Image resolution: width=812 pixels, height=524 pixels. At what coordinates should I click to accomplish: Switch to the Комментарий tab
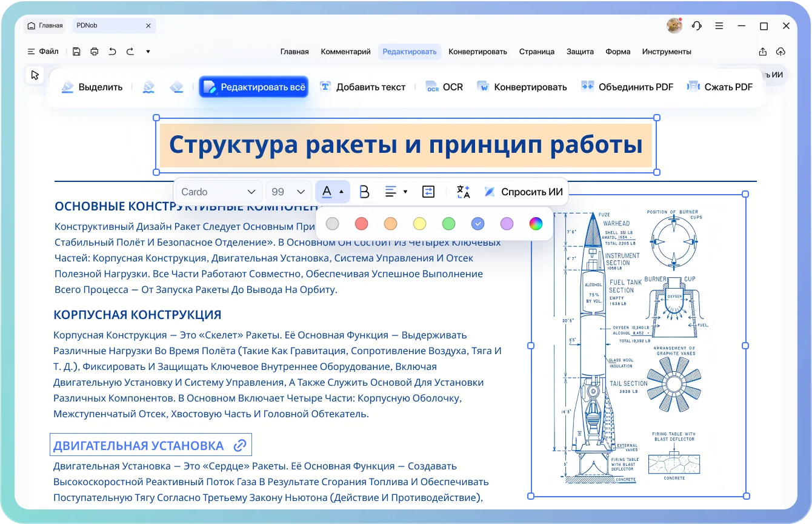pos(345,52)
